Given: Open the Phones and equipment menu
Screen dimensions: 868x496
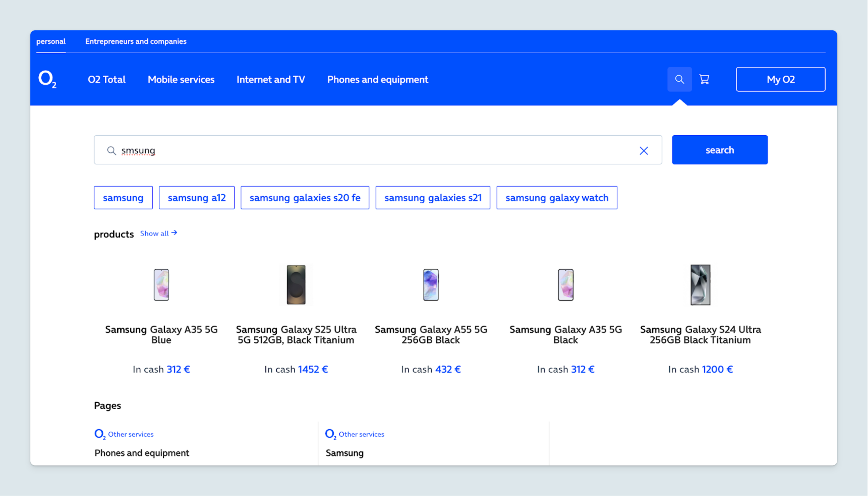Looking at the screenshot, I should (x=378, y=79).
